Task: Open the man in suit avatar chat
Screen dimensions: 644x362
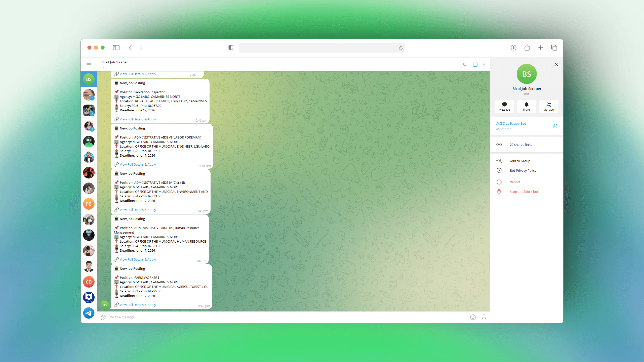Action: (89, 266)
